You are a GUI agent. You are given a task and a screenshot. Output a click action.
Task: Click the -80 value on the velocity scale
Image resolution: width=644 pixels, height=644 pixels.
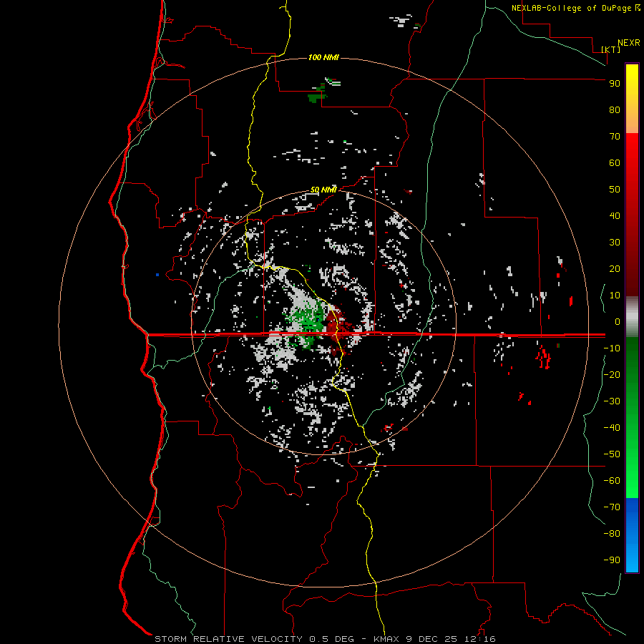612,534
